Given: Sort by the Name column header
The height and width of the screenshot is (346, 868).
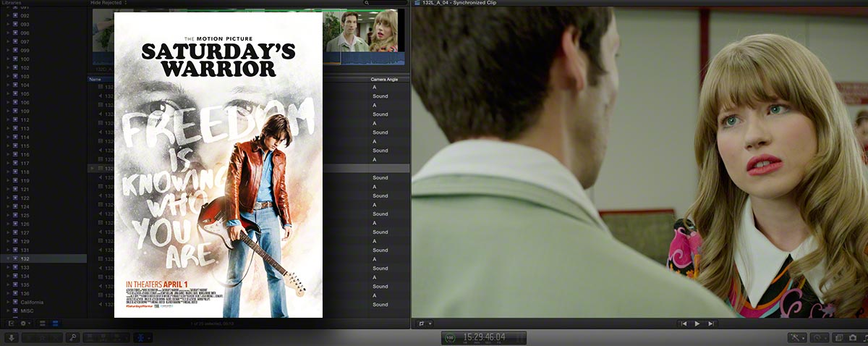Looking at the screenshot, I should coord(95,78).
